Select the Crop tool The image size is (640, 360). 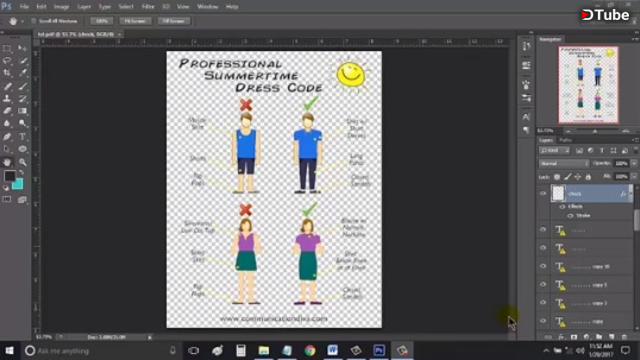(7, 73)
